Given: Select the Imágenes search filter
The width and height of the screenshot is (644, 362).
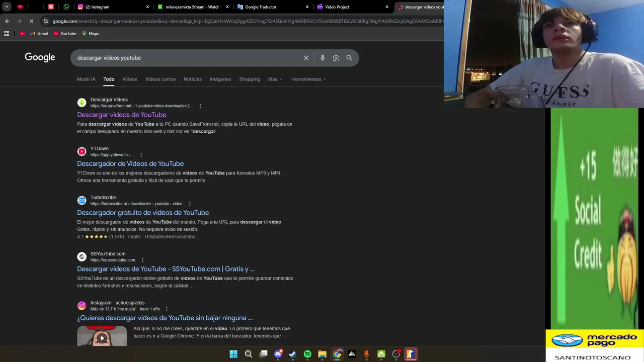Looking at the screenshot, I should [220, 79].
